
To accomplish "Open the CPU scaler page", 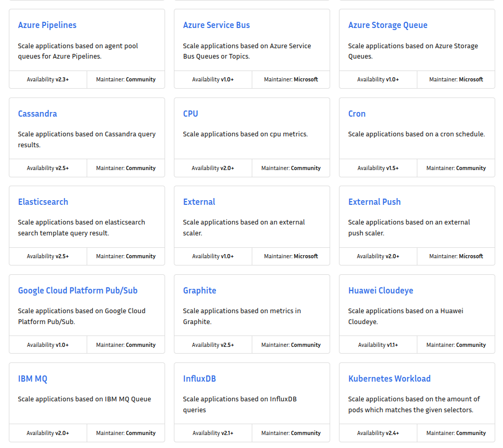I will (x=191, y=114).
